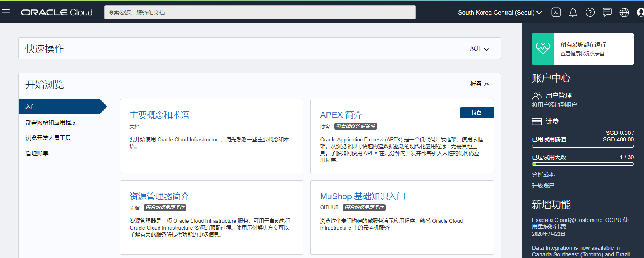Open the Exadata Cloud@Customer OCPU news link

click(x=580, y=223)
